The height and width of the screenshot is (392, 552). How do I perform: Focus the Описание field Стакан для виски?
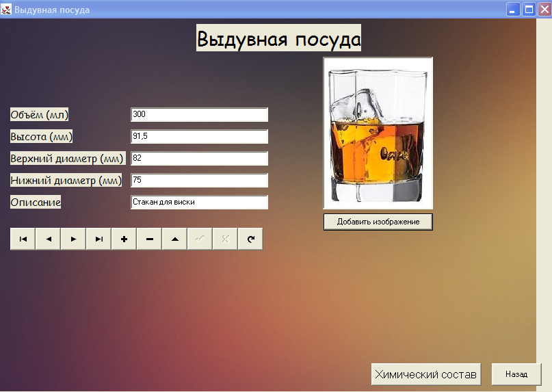(x=199, y=202)
